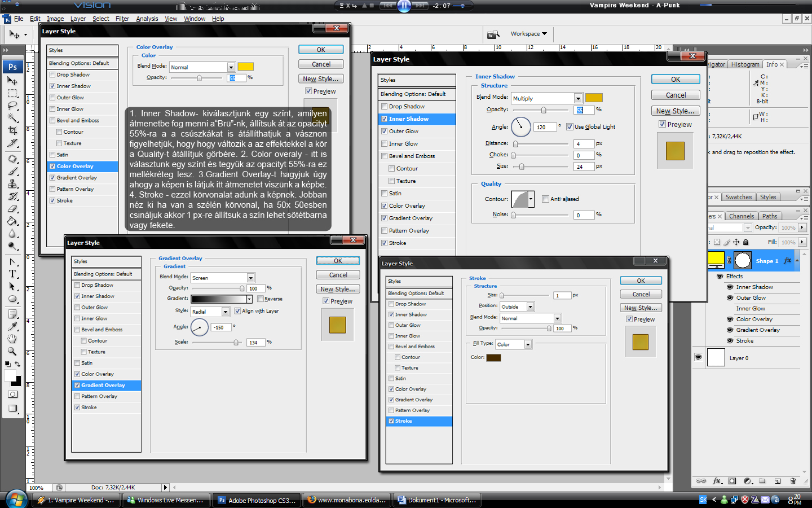This screenshot has height=508, width=812.
Task: Switch to the Channels tab
Action: point(741,216)
